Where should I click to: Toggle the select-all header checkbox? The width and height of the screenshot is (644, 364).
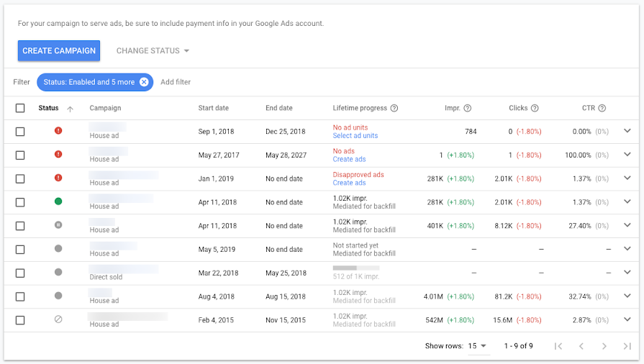click(x=20, y=109)
